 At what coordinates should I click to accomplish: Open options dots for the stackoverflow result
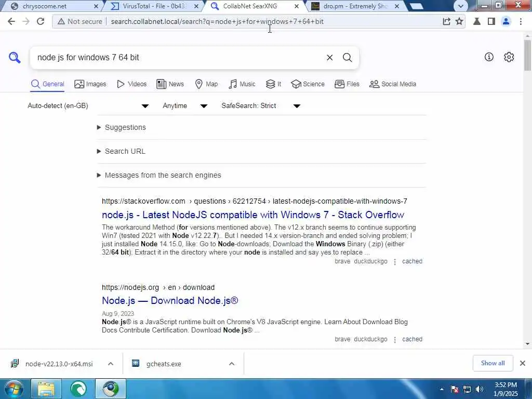point(395,262)
